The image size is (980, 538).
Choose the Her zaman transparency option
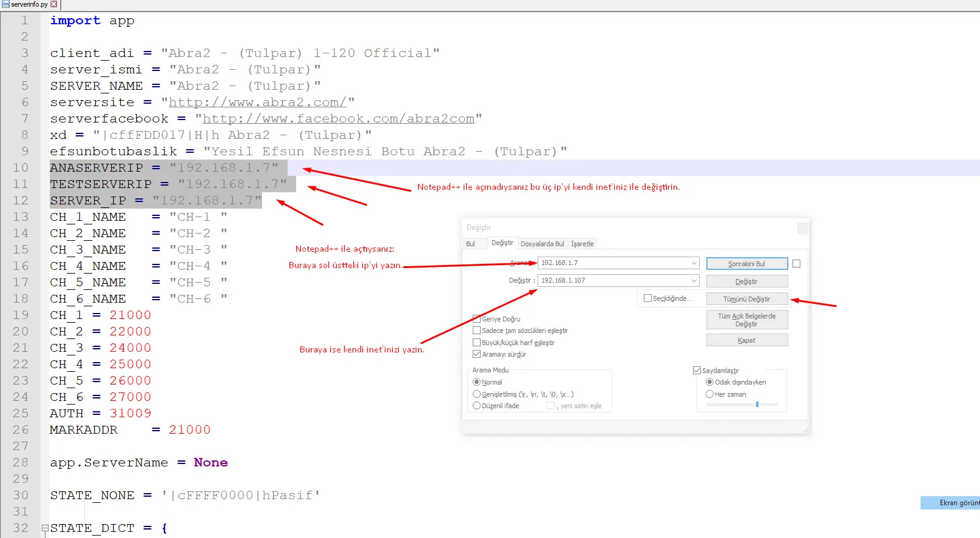pyautogui.click(x=709, y=394)
